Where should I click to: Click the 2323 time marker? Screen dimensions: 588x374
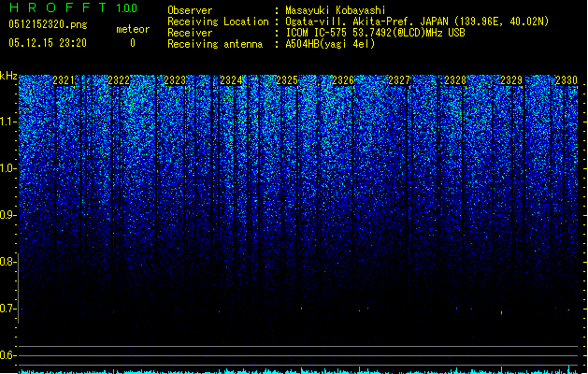(175, 80)
